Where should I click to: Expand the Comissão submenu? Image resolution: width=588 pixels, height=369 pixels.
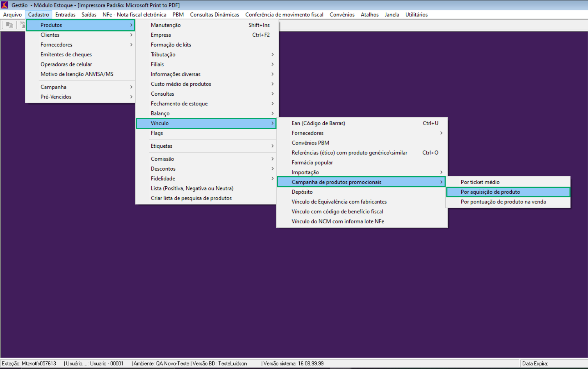point(206,159)
